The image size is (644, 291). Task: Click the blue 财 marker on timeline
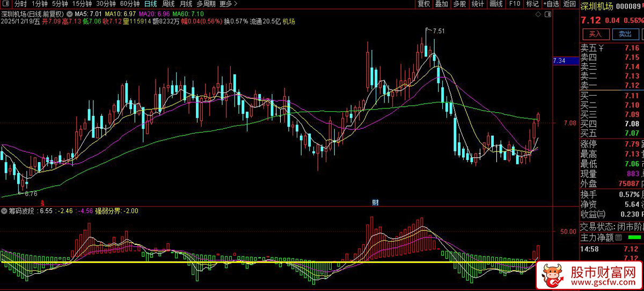pyautogui.click(x=376, y=202)
